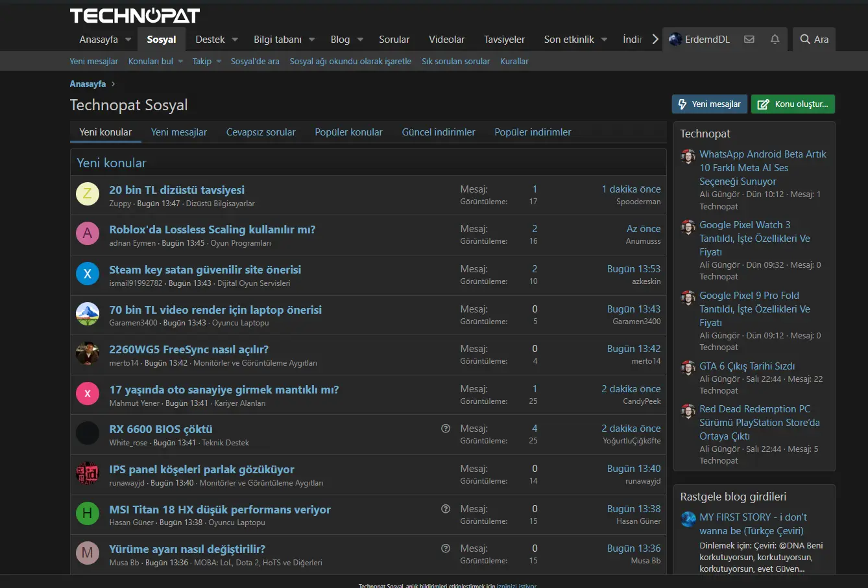Image resolution: width=868 pixels, height=588 pixels.
Task: Click the Technopat sidebar heading
Action: coord(705,134)
